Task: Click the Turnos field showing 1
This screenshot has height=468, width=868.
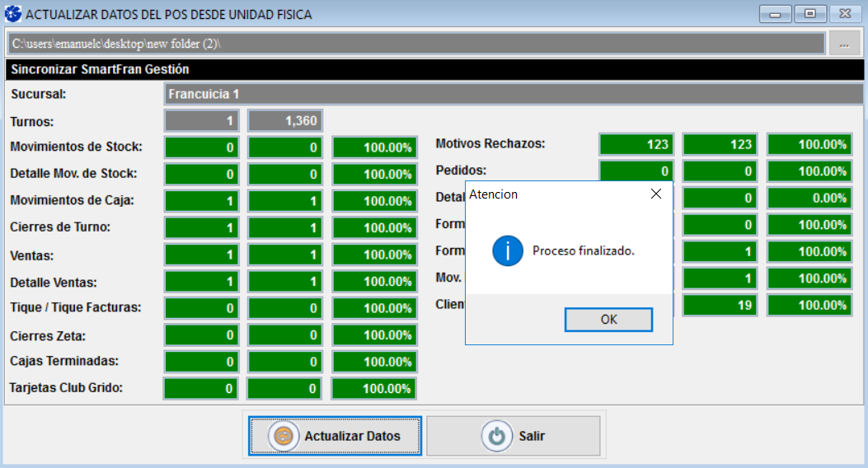Action: click(x=201, y=120)
